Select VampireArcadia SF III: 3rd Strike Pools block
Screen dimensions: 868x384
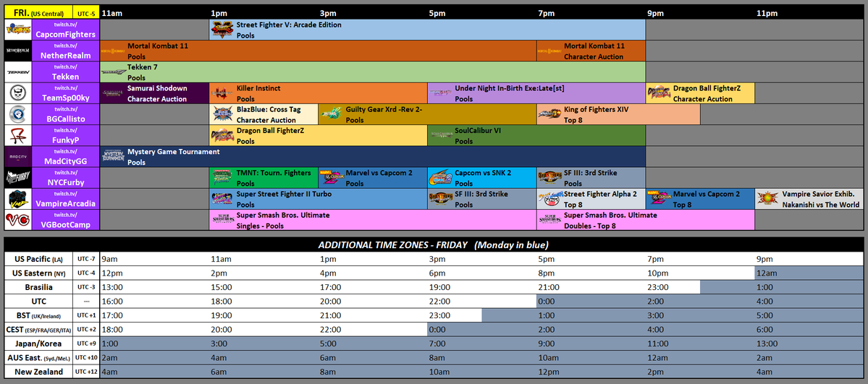click(482, 199)
